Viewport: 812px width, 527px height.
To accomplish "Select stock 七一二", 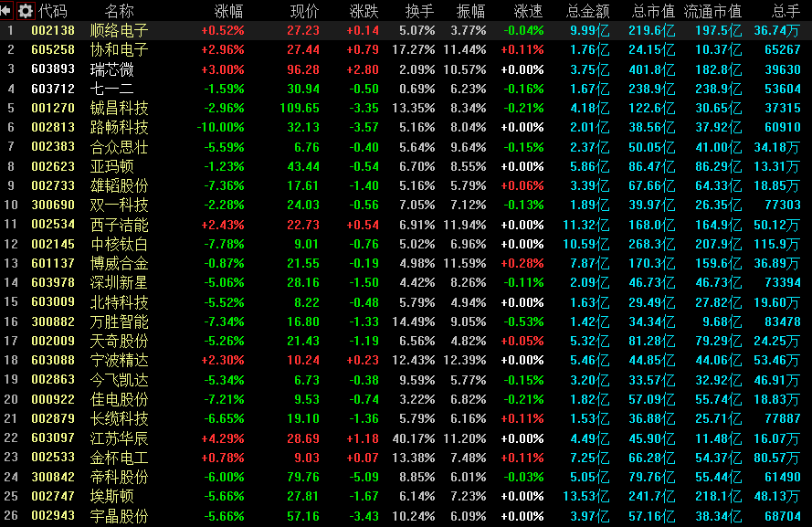I will [x=111, y=89].
